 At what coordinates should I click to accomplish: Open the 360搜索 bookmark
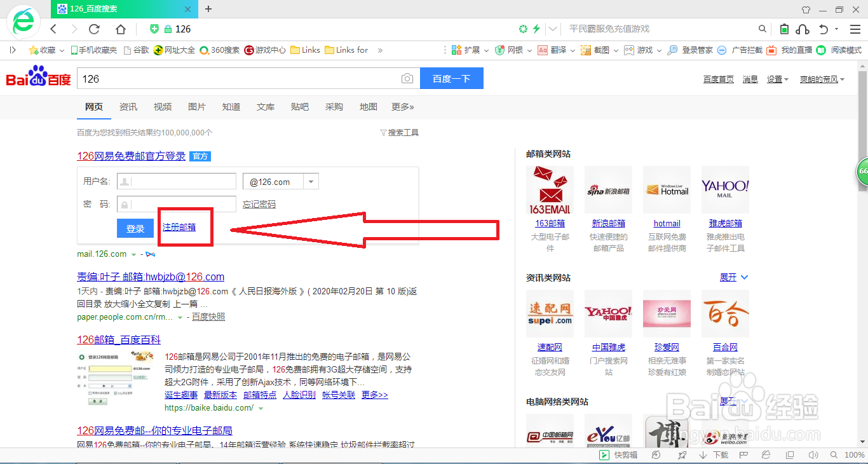click(220, 50)
